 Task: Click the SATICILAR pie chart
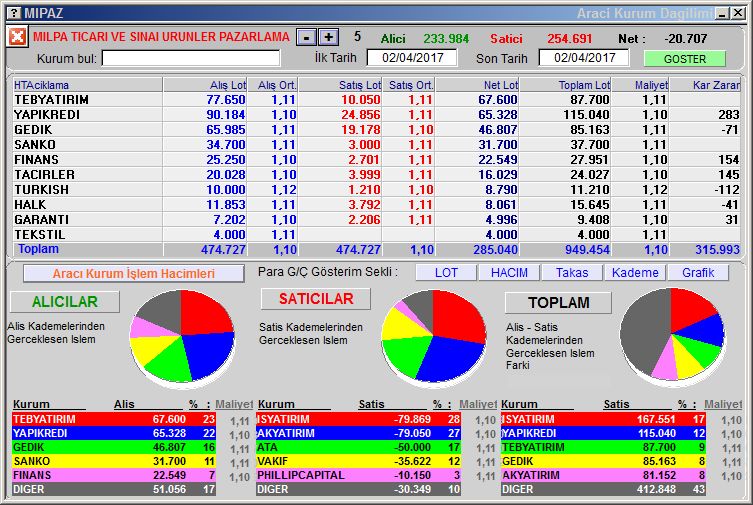[434, 337]
